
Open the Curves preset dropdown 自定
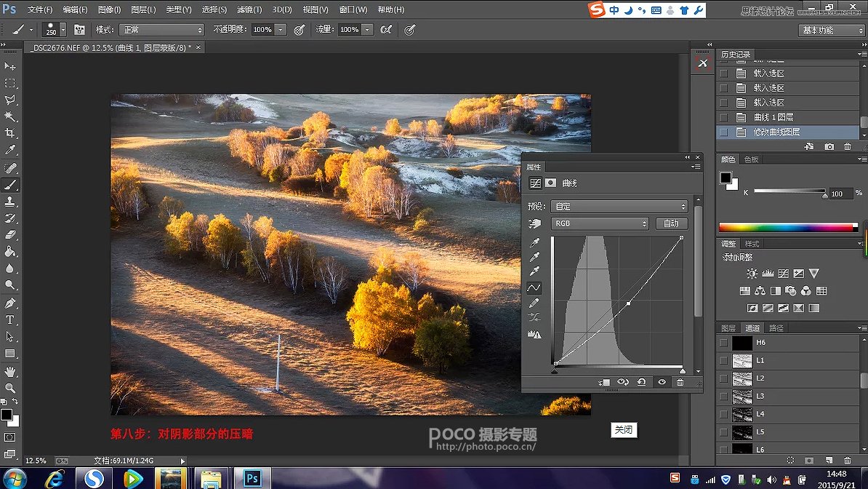pyautogui.click(x=619, y=206)
